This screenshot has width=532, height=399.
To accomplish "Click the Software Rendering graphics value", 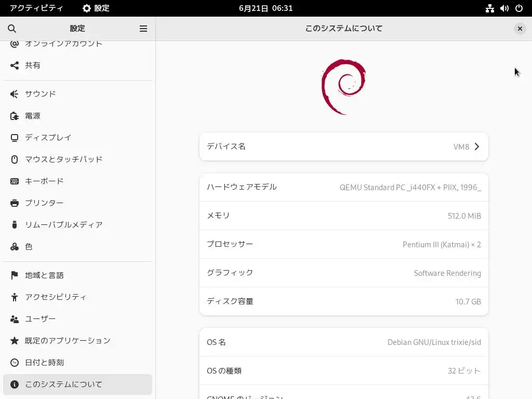I will click(447, 273).
